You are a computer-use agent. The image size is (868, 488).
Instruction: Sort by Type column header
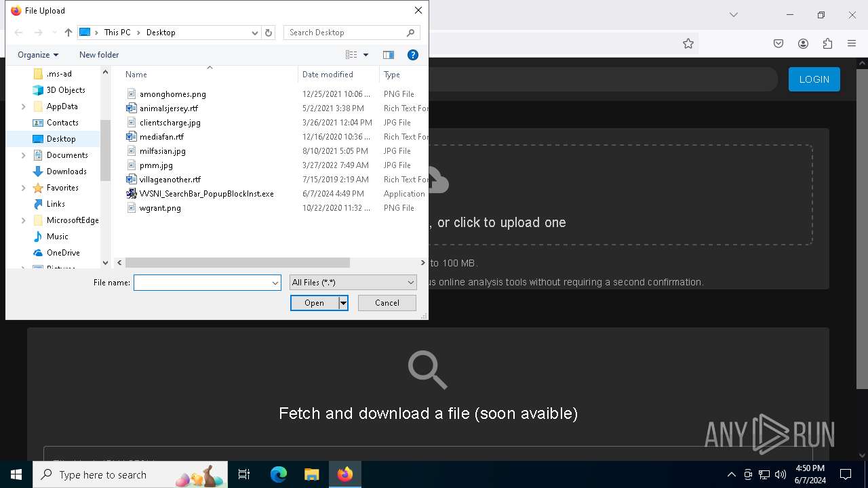[x=392, y=75]
